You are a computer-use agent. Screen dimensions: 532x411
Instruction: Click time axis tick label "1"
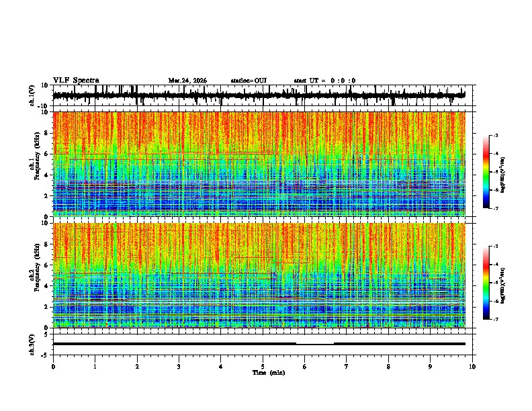click(x=95, y=367)
